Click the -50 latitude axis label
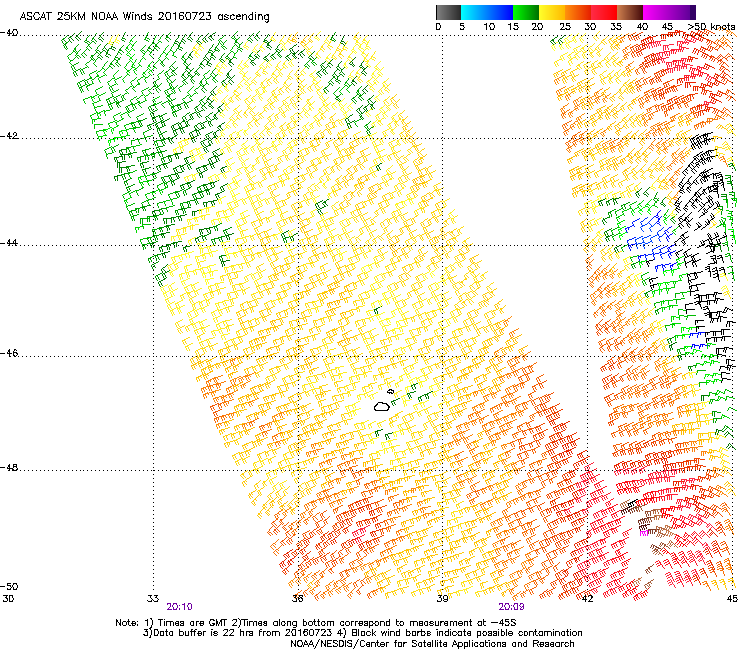 coord(9,586)
